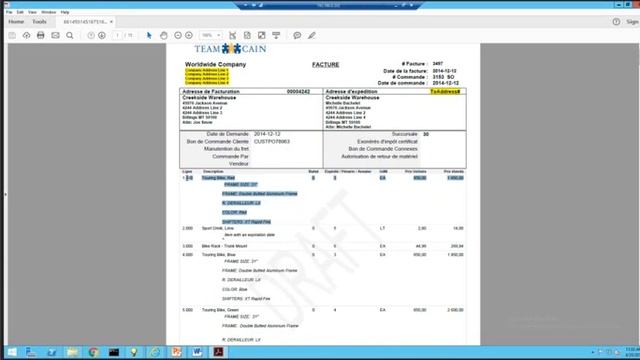This screenshot has width=640, height=360.
Task: Add a comment with speech bubble icon
Action: pyautogui.click(x=297, y=36)
